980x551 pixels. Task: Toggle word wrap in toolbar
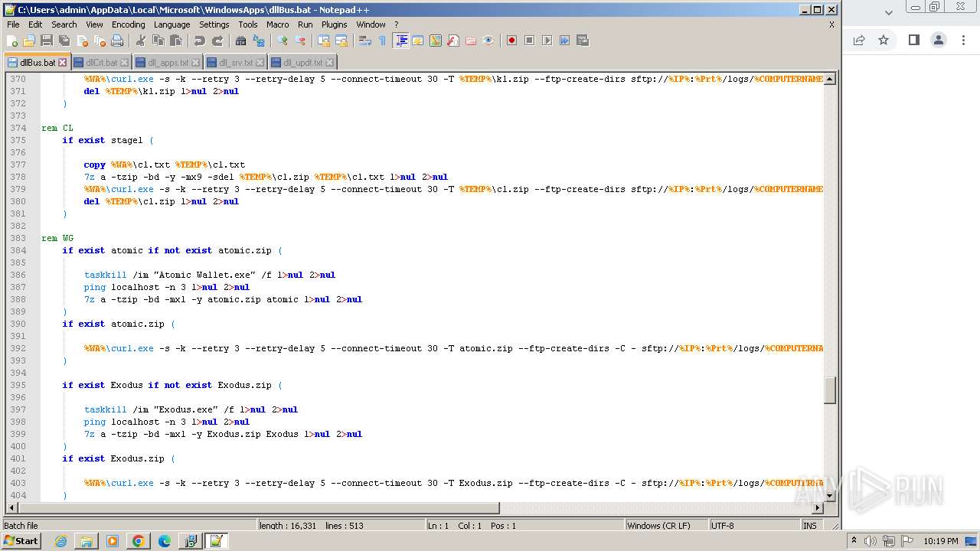[365, 41]
